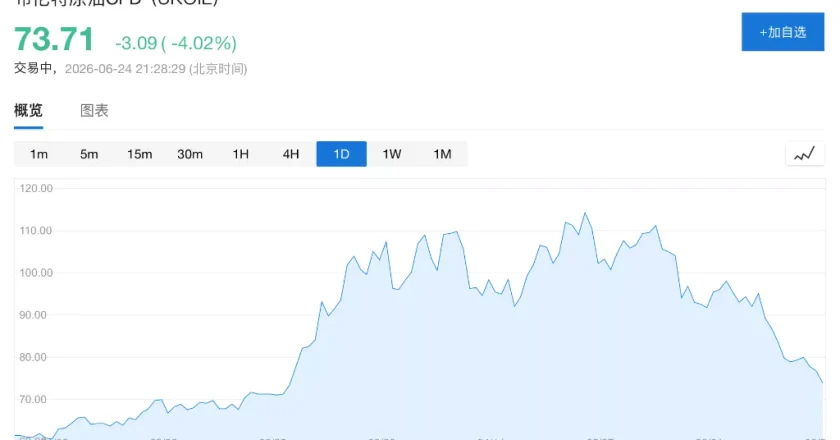
Task: Choose the 15m timeframe
Action: [x=139, y=154]
